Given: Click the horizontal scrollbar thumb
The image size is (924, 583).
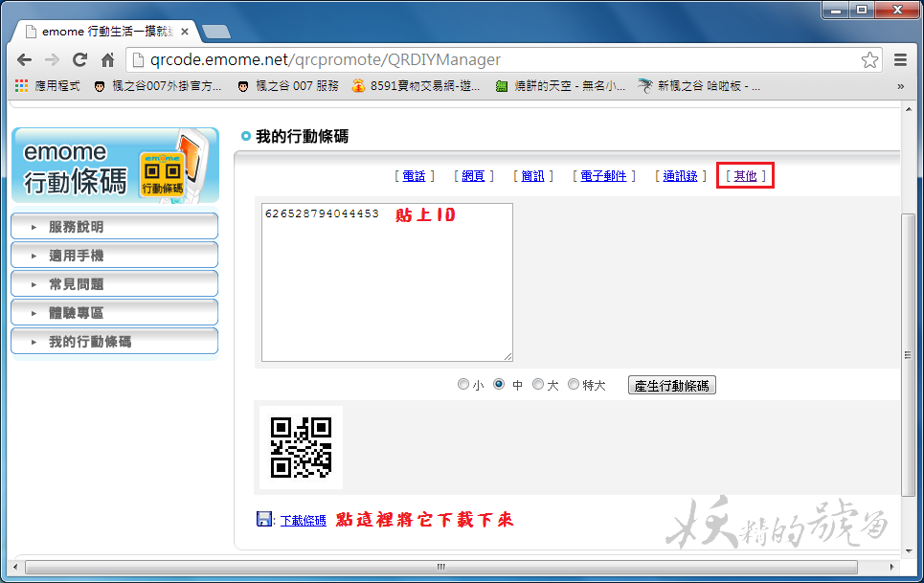Looking at the screenshot, I should tap(440, 567).
